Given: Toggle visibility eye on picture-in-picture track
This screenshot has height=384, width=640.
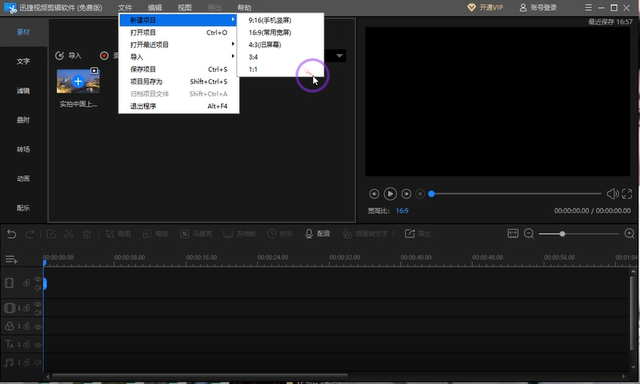Looking at the screenshot, I should pos(38,304).
